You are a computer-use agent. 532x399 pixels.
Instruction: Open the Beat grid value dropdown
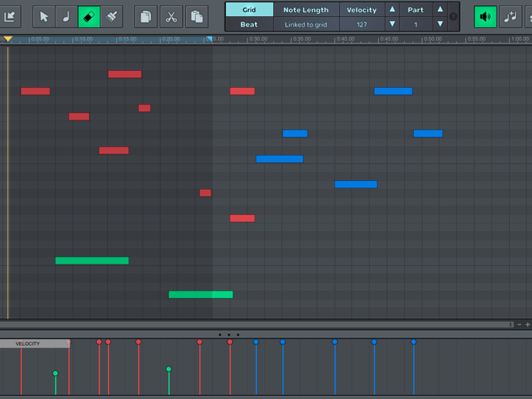249,25
